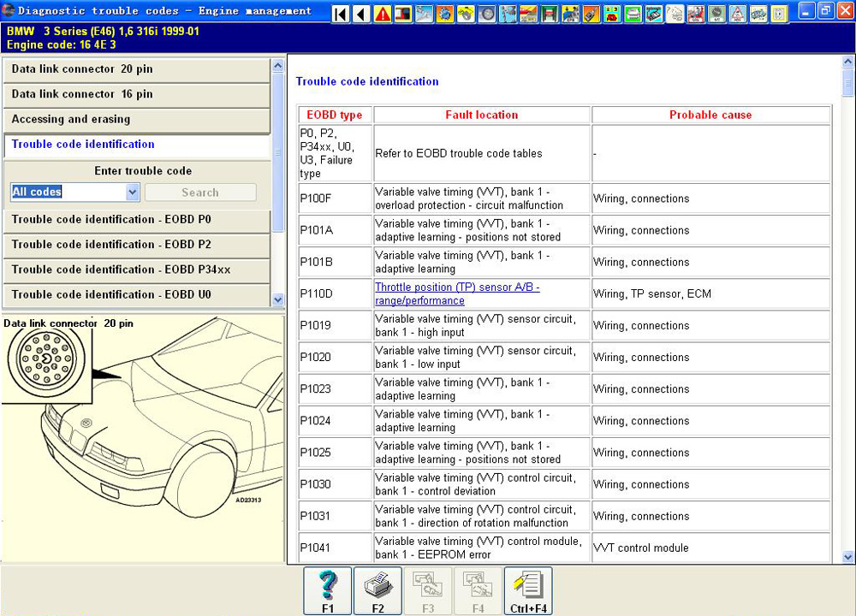
Task: Expand the All codes dropdown arrow
Action: coord(133,192)
